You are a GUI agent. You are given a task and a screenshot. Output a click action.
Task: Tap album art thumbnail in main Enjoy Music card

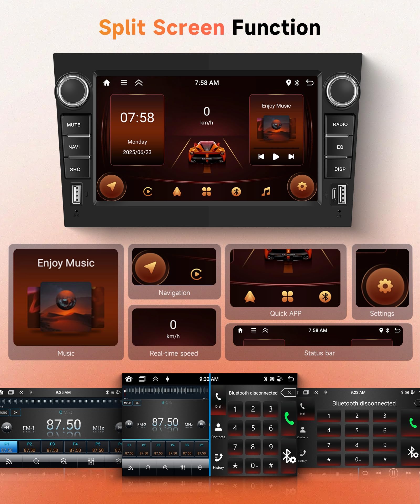tap(276, 128)
